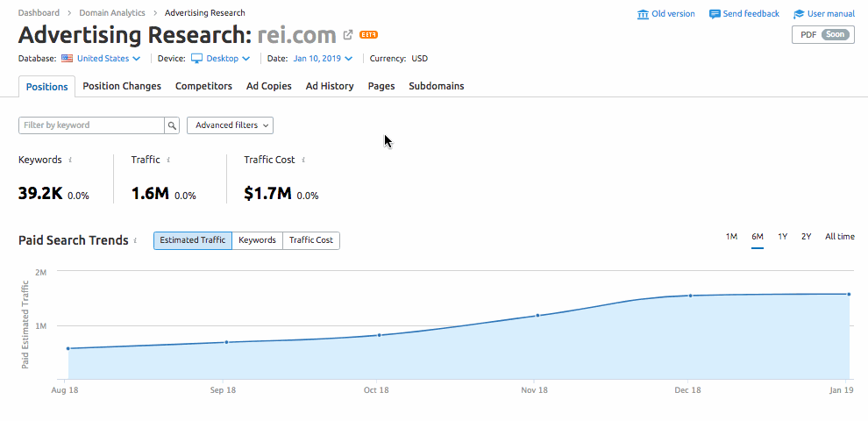This screenshot has width=868, height=421.
Task: Expand the Advanced filters dropdown
Action: tap(230, 125)
